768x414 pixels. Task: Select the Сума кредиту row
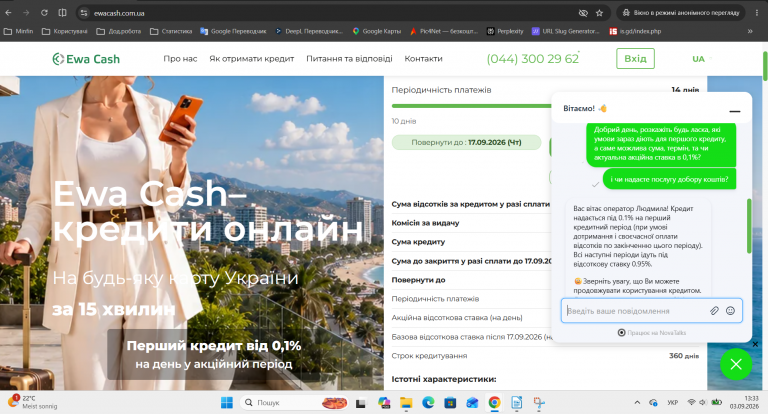[x=472, y=242]
